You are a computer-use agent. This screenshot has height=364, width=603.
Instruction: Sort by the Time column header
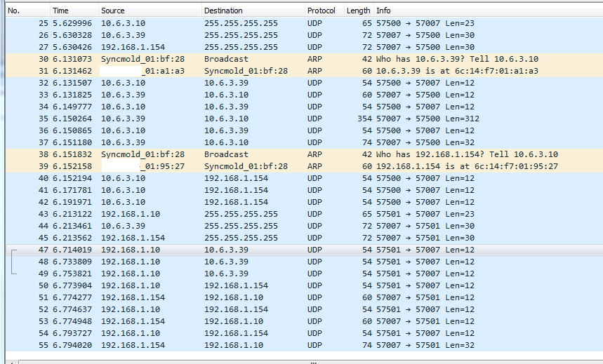click(x=74, y=11)
